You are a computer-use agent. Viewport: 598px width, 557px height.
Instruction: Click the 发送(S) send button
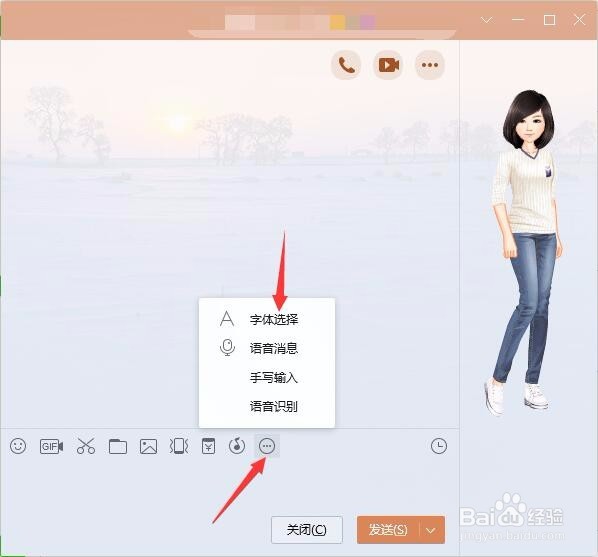pos(388,530)
